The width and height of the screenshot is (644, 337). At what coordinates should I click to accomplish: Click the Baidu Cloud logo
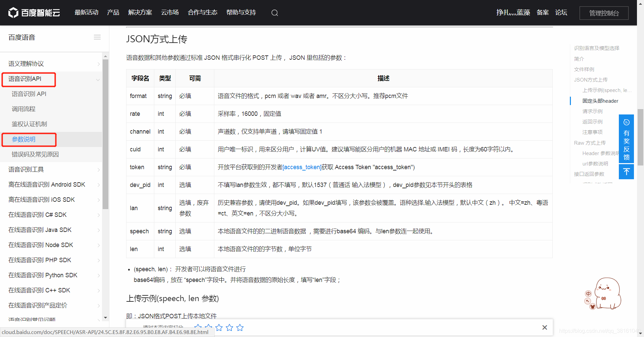(x=34, y=12)
